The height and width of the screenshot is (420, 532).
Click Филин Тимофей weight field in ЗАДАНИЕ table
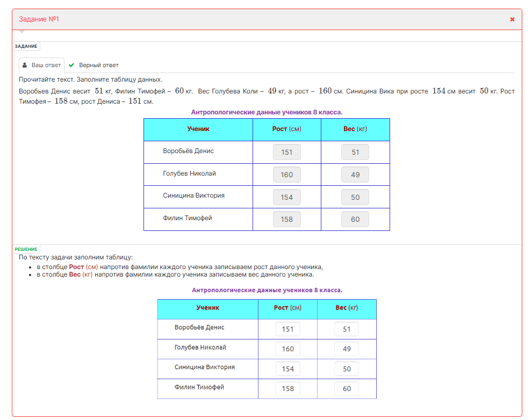[355, 219]
